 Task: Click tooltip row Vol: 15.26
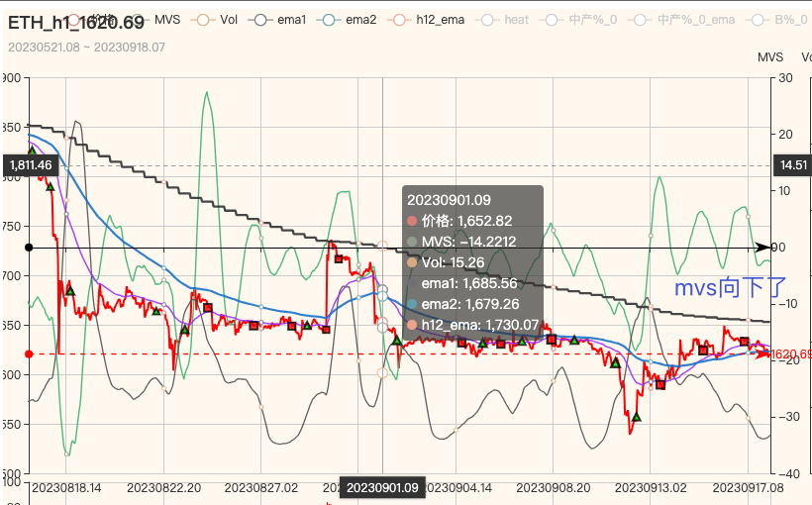pyautogui.click(x=446, y=262)
